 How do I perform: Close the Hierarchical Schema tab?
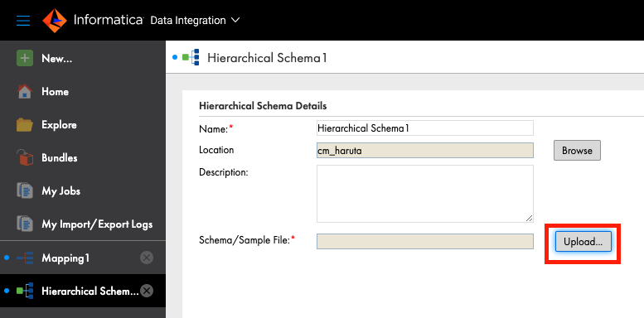[x=147, y=291]
